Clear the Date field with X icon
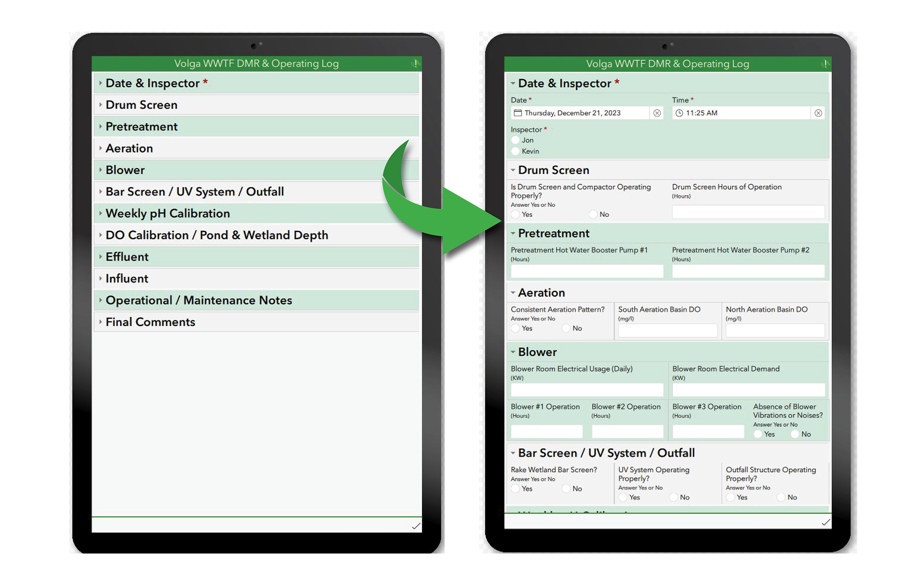 point(657,113)
